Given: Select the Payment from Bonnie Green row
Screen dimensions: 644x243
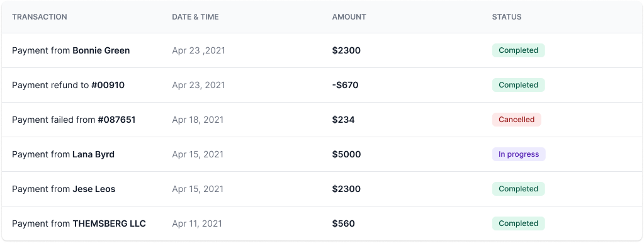Looking at the screenshot, I should click(x=322, y=50).
